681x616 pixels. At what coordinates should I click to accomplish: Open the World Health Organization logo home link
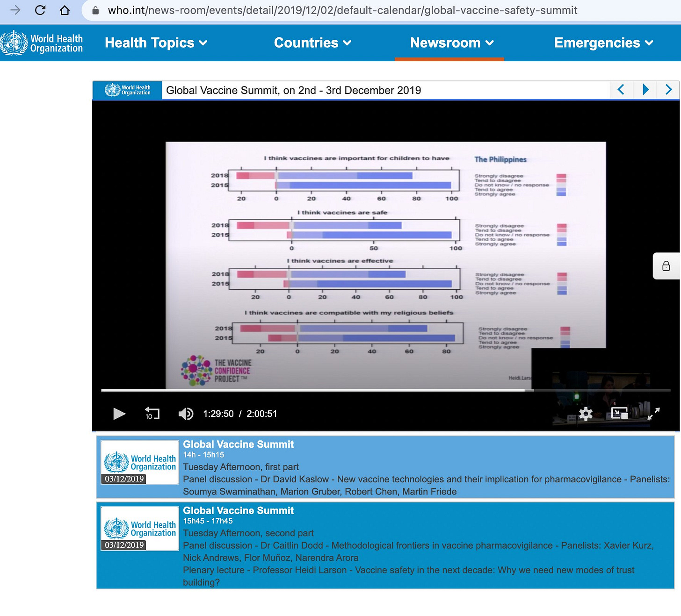coord(42,43)
